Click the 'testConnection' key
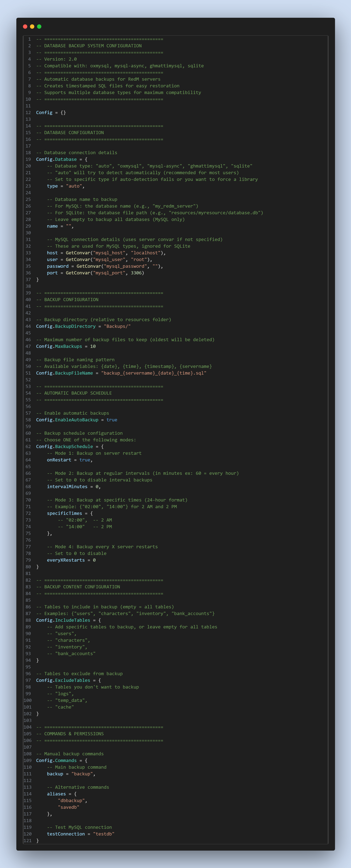 66,834
